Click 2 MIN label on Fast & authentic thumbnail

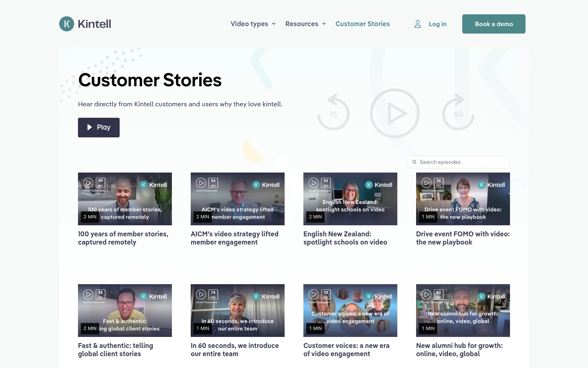click(x=90, y=328)
